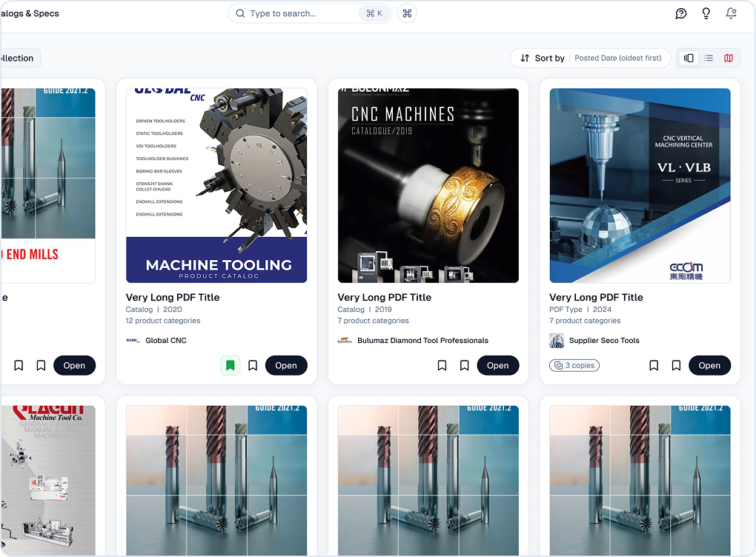Click "7 product categories" on Bulumaz card
756x557 pixels.
pyautogui.click(x=373, y=321)
